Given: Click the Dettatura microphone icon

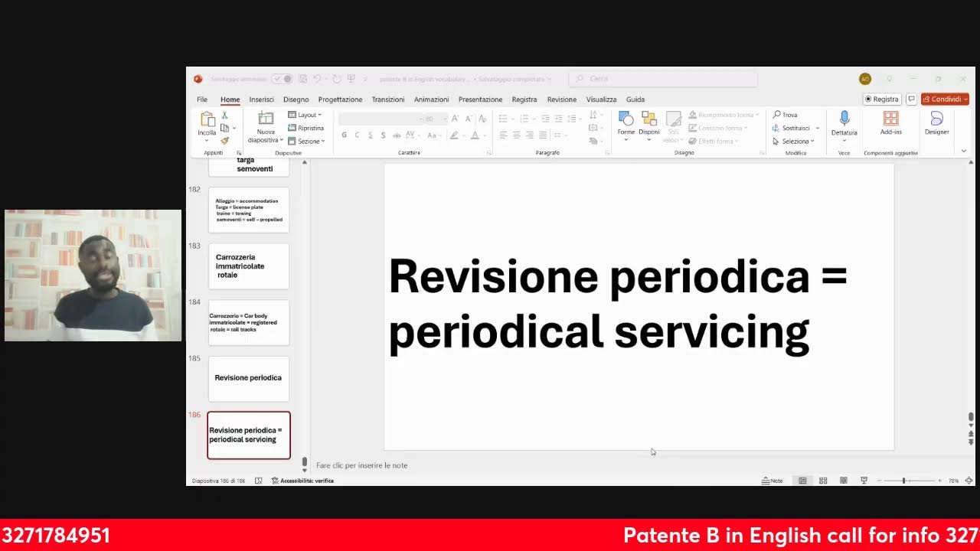Looking at the screenshot, I should click(x=844, y=119).
